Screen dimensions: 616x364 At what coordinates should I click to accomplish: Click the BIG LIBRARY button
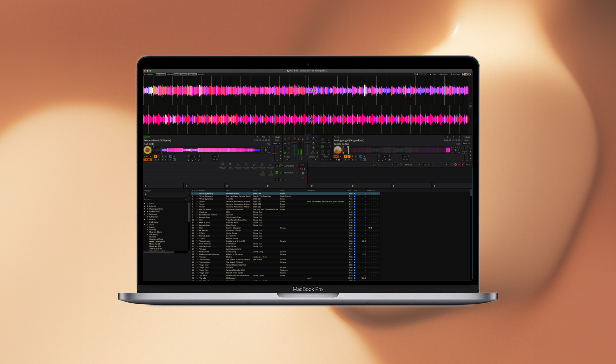(x=148, y=74)
